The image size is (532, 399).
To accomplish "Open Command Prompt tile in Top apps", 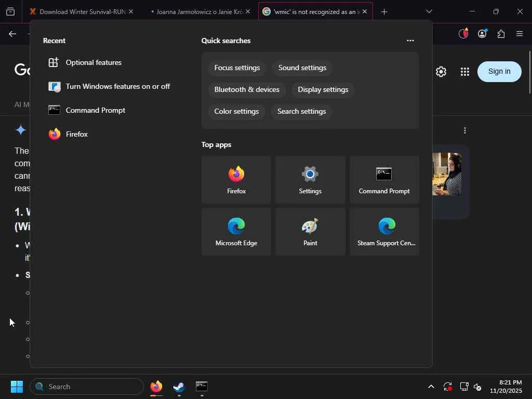I will pyautogui.click(x=384, y=180).
